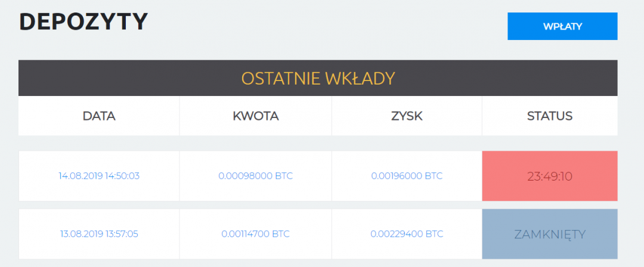
Task: Click the DEPOZYTY page heading
Action: tap(83, 22)
